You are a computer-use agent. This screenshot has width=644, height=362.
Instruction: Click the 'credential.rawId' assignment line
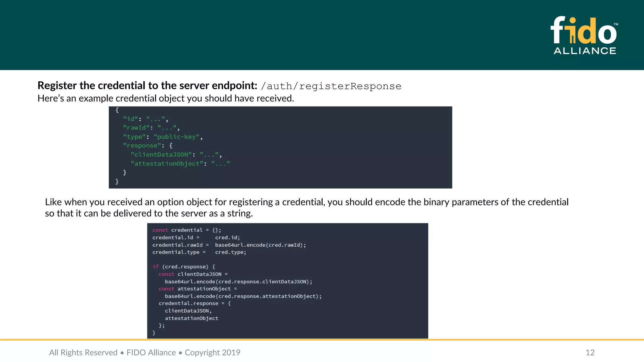229,245
